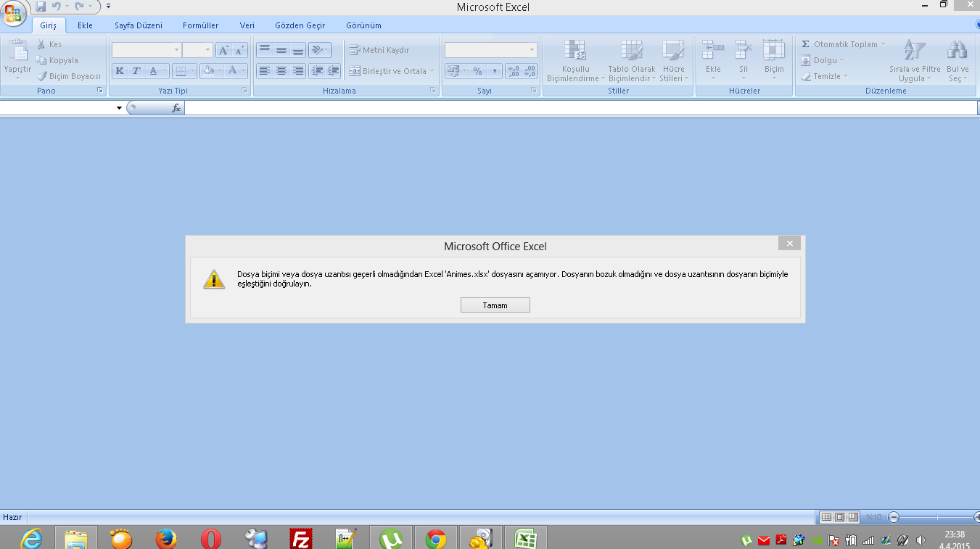This screenshot has height=549, width=980.
Task: Select the Biçim Boyacısı format painter
Action: pos(69,76)
